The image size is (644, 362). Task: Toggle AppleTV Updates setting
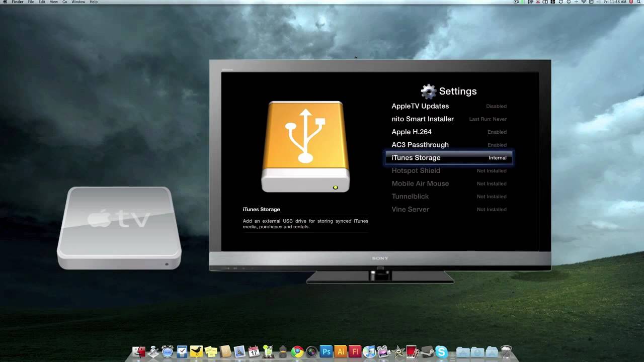click(449, 106)
